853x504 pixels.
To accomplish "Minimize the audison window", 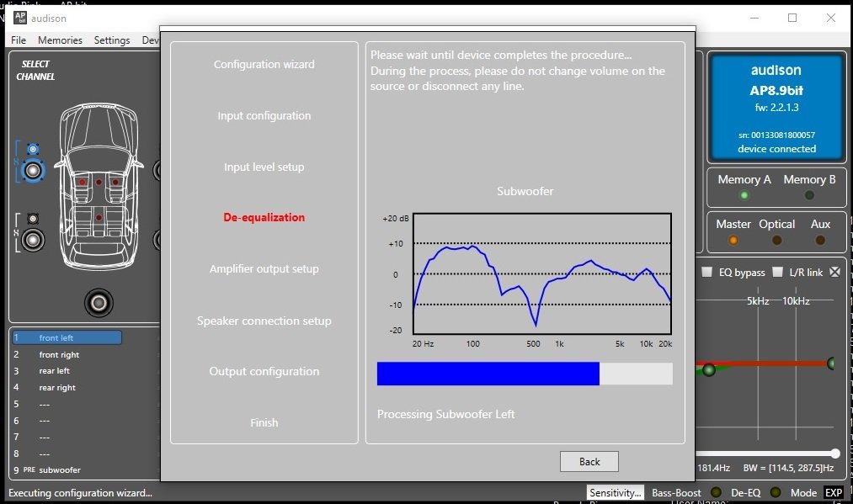I will click(x=754, y=18).
